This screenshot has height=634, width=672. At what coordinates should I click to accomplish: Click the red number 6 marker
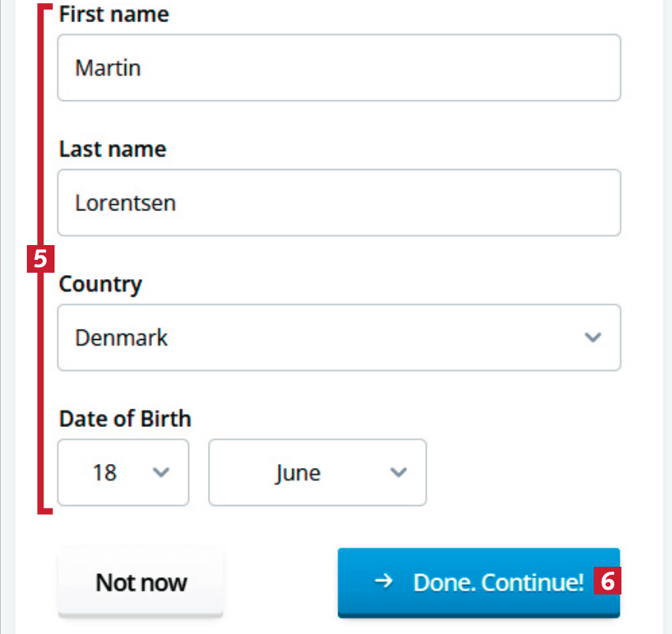click(x=607, y=582)
